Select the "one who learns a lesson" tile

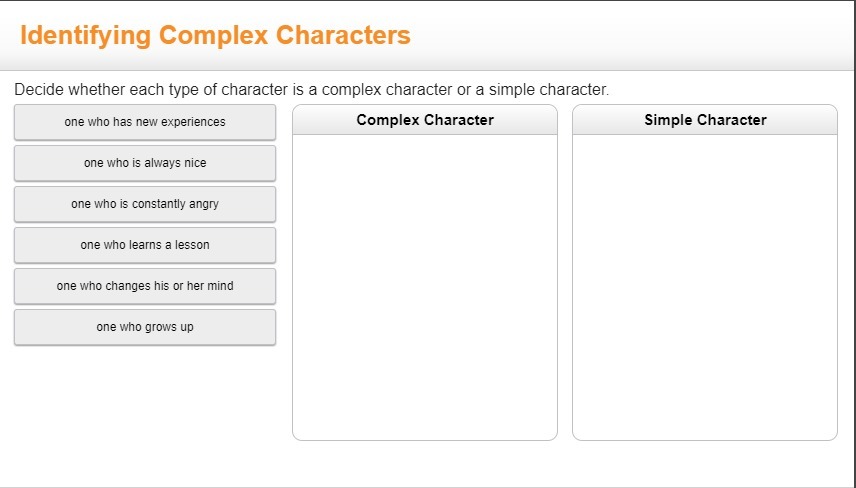[x=145, y=245]
